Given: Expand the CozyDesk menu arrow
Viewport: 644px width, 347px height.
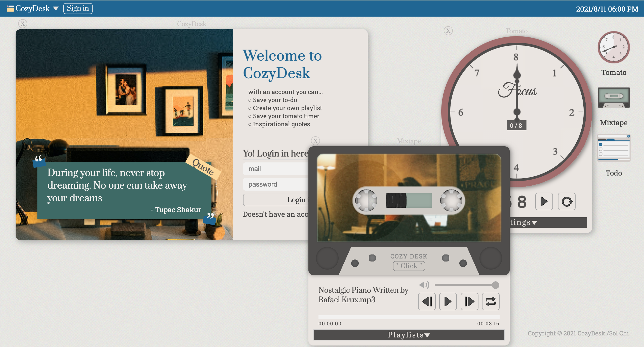Looking at the screenshot, I should [56, 9].
